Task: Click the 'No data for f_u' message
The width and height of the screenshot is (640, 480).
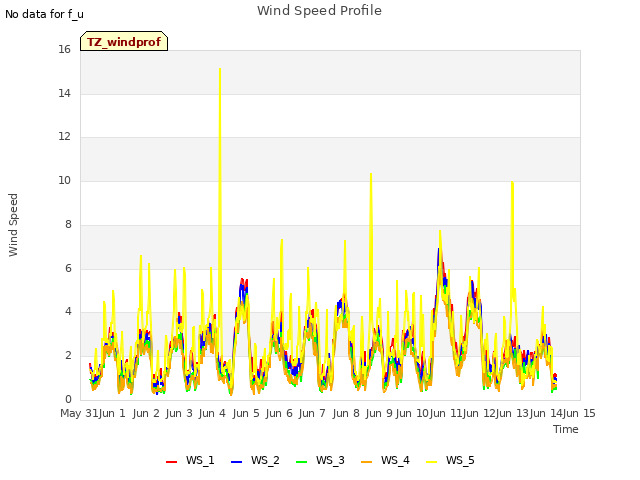Action: (x=44, y=14)
